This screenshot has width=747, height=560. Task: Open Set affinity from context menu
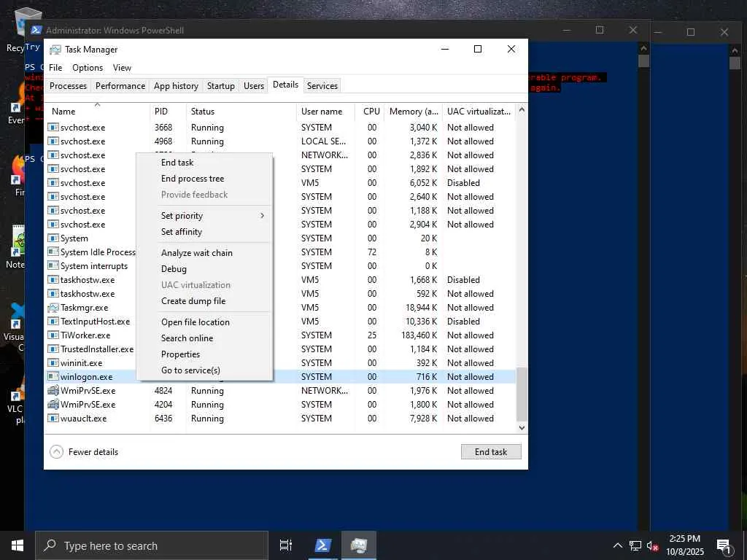tap(182, 232)
